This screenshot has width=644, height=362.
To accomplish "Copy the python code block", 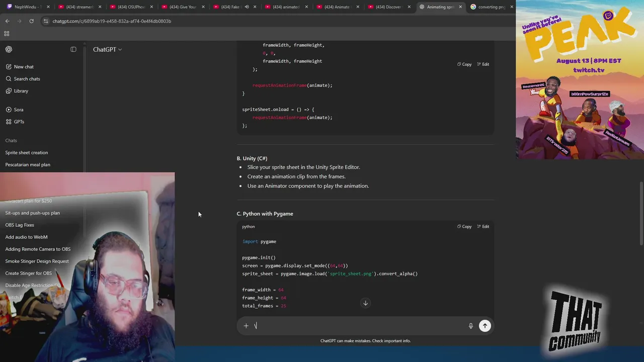I will (x=464, y=227).
